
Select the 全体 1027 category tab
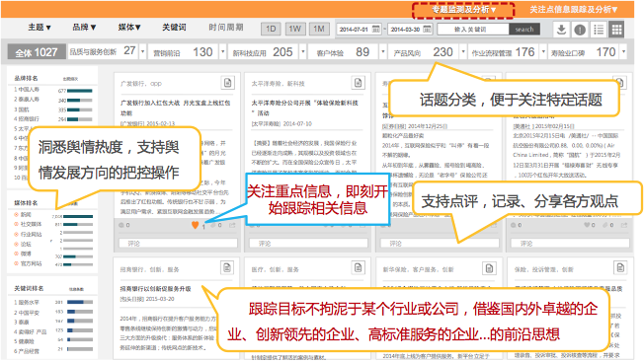pyautogui.click(x=37, y=52)
